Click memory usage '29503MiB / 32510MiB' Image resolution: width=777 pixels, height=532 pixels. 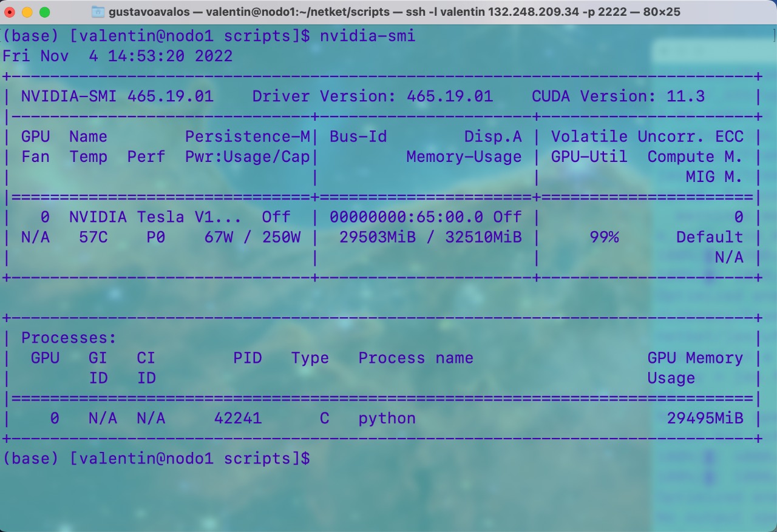tap(430, 237)
